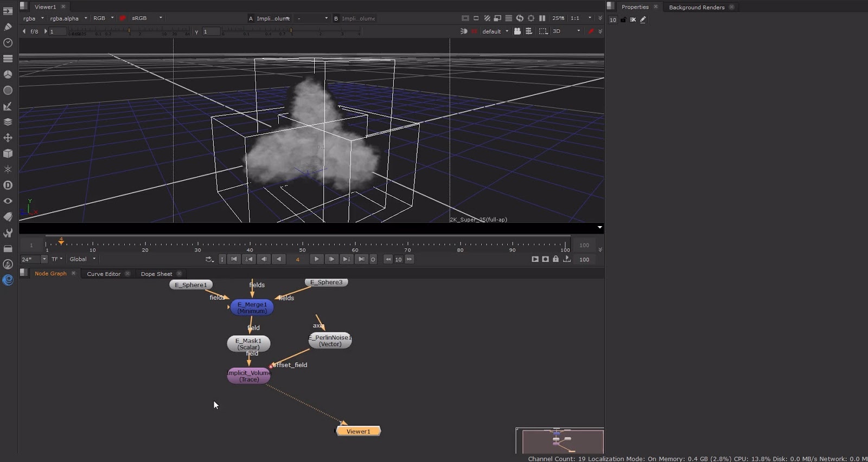
Task: Switch to the Curve Editor tab
Action: (104, 274)
